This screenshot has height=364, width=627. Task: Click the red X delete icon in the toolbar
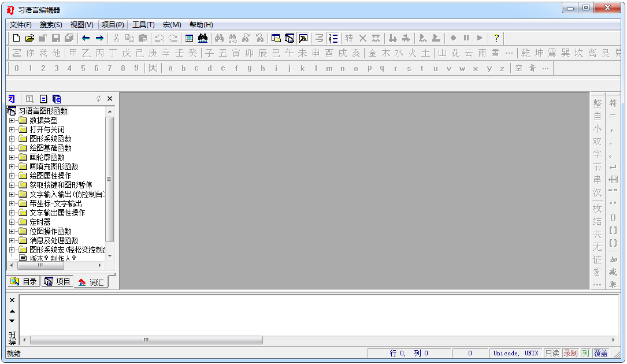coord(363,38)
